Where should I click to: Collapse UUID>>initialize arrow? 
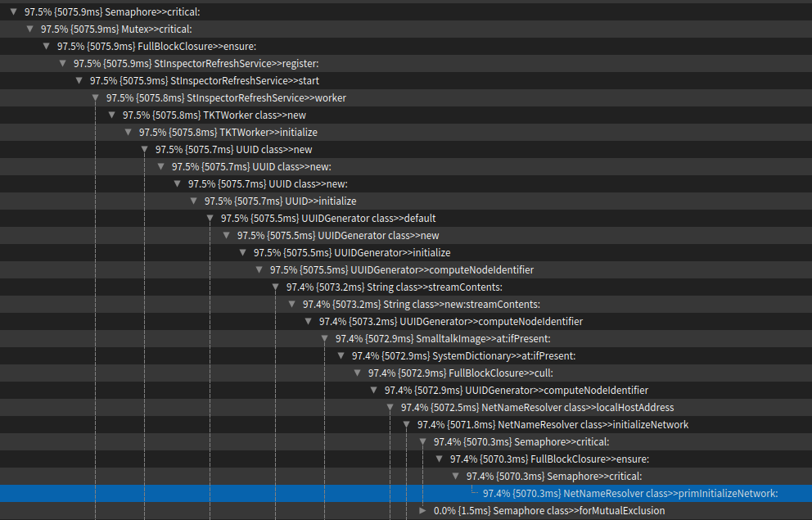click(194, 201)
